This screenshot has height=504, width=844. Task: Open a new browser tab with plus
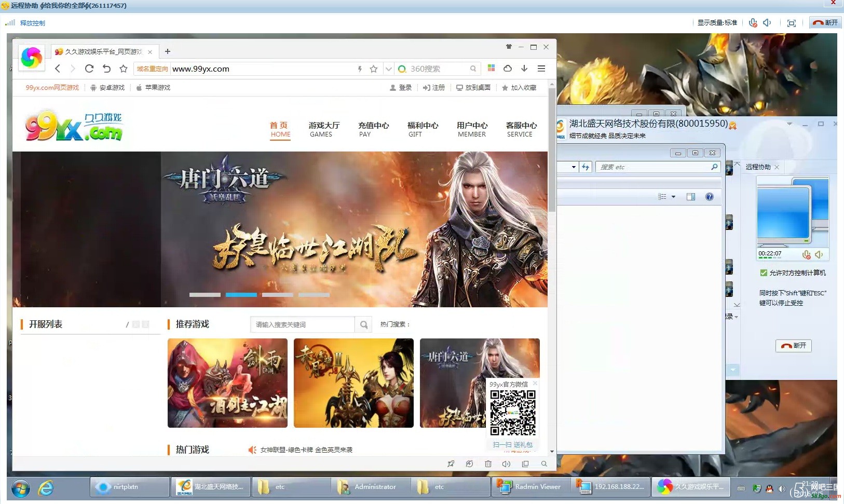coord(167,51)
